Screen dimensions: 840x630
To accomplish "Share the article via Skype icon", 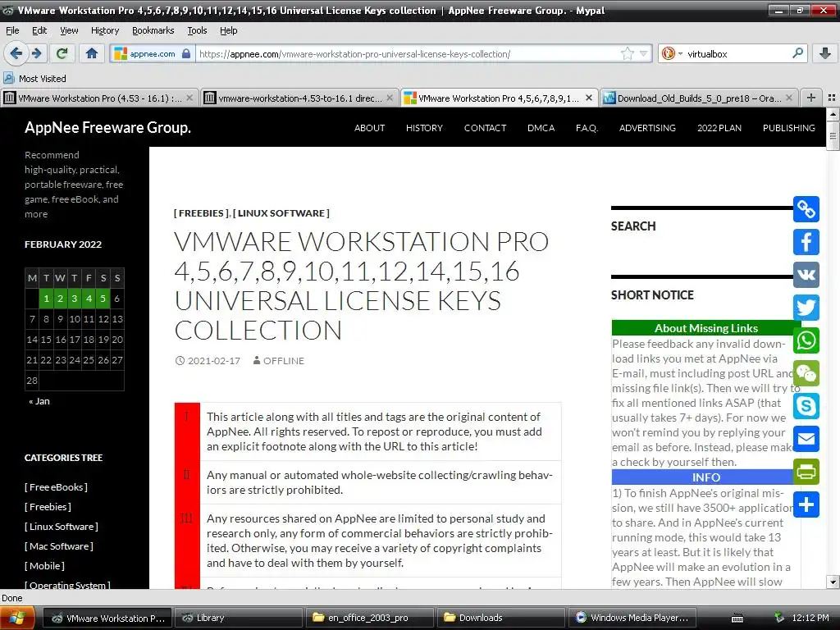I will tap(806, 406).
